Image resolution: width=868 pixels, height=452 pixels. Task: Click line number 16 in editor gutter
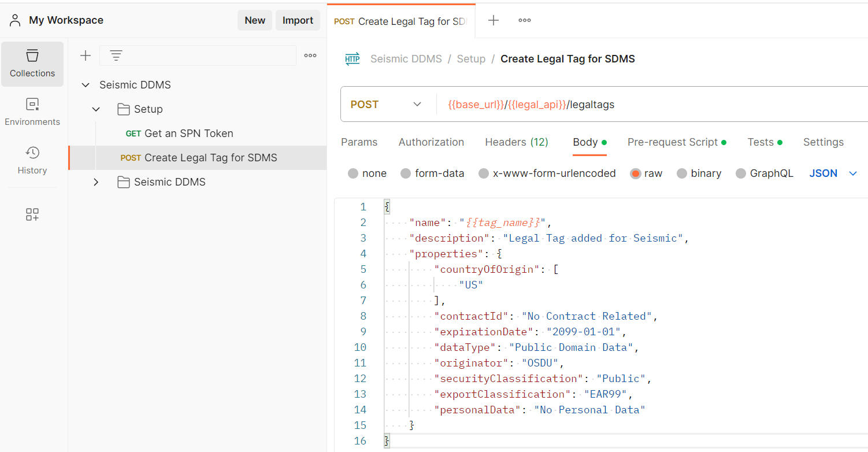pos(360,441)
